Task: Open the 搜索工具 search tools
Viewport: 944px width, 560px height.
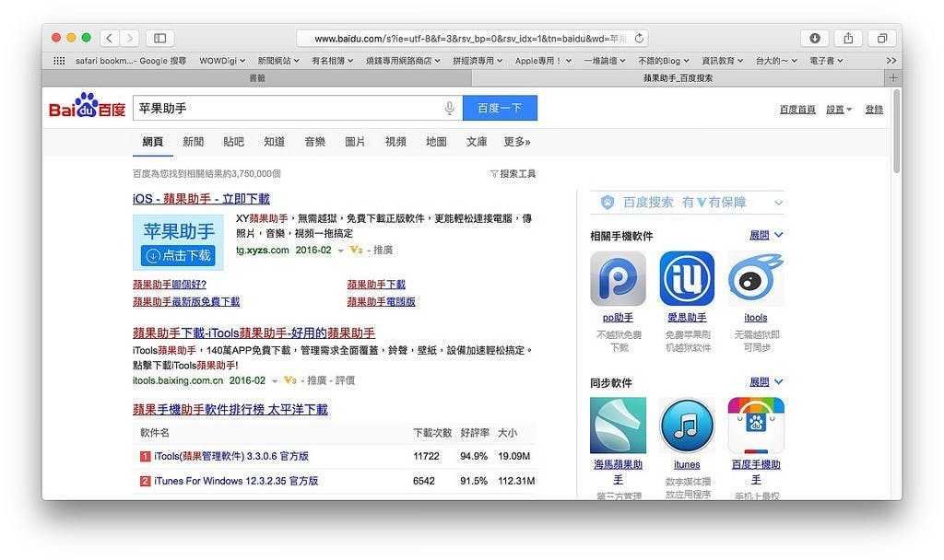Action: tap(513, 174)
